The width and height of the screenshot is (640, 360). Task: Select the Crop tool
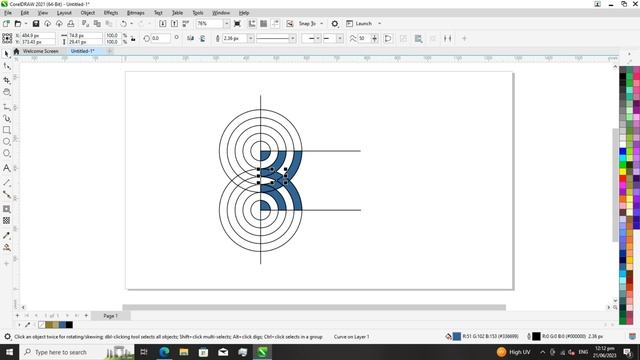[7, 80]
